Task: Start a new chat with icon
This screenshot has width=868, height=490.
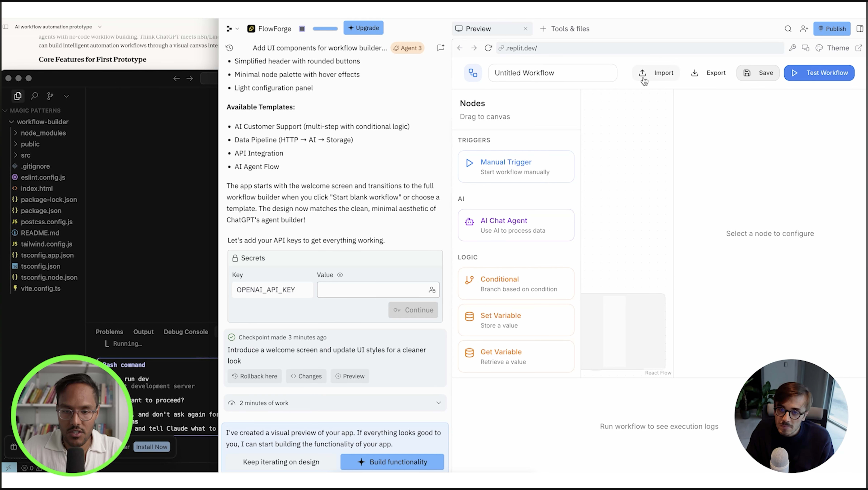Action: click(x=440, y=48)
